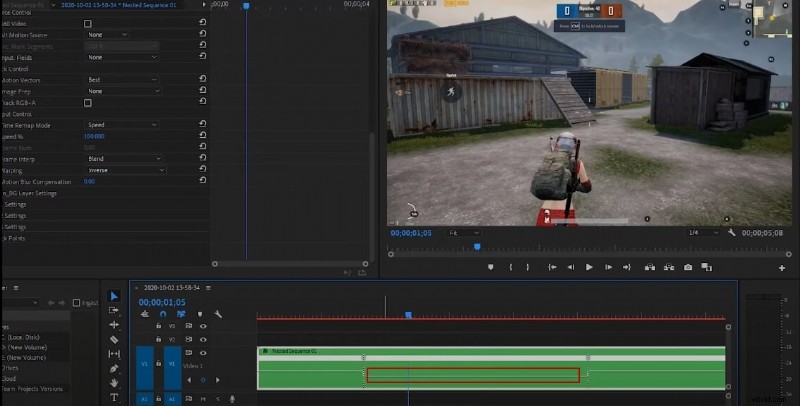Select the 2020-10-02 13-58-34 timeline tab

click(171, 288)
